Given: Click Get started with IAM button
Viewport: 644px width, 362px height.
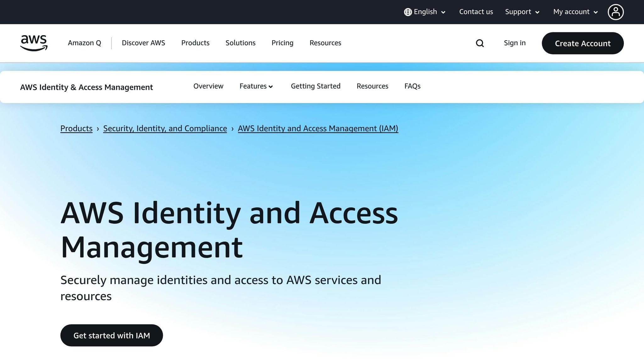Looking at the screenshot, I should (112, 336).
